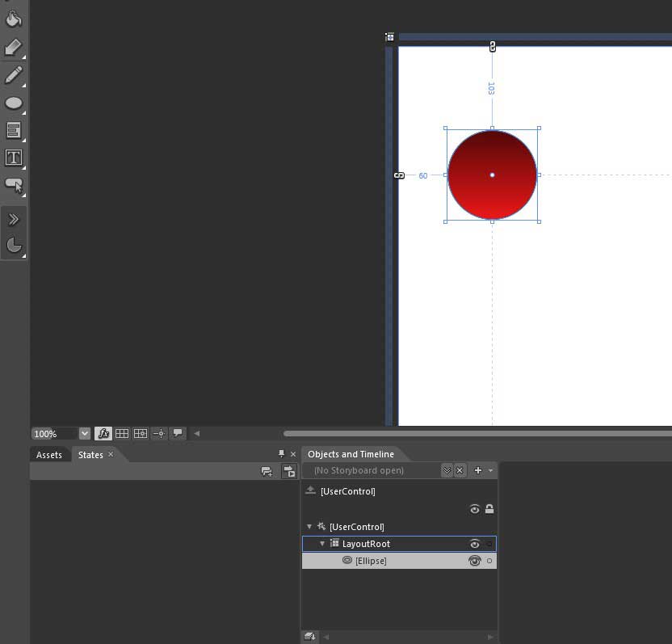Close the current storyboard
The width and height of the screenshot is (672, 644).
(460, 470)
